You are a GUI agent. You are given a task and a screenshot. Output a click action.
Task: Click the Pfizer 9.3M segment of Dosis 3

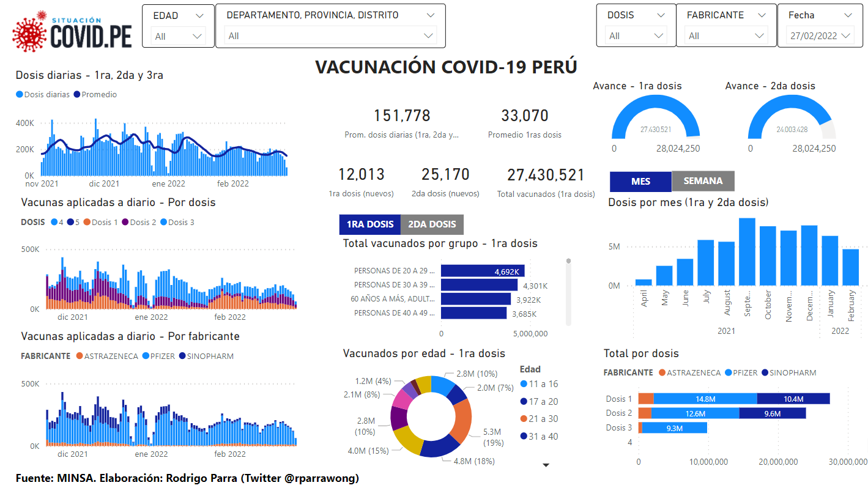click(675, 428)
